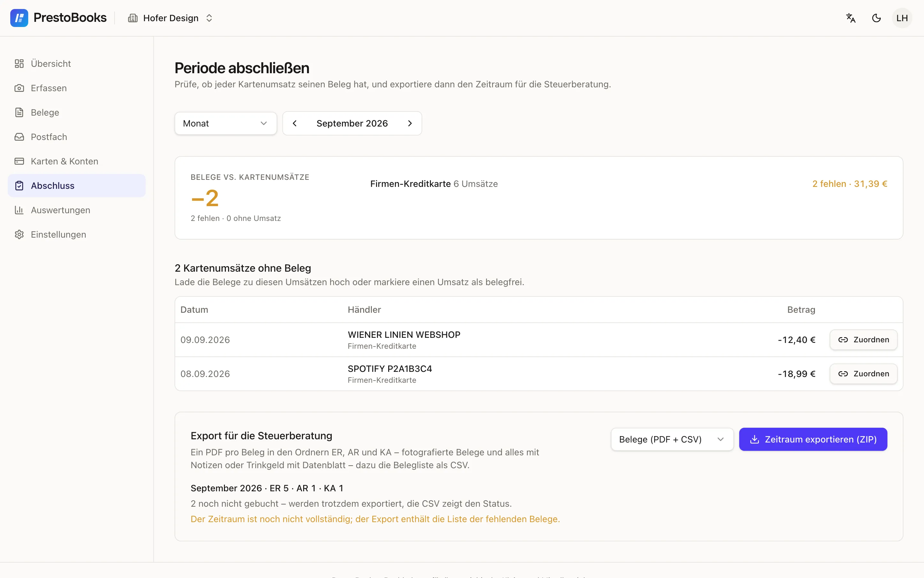Click the Händler column header
The height and width of the screenshot is (578, 924).
click(x=364, y=310)
